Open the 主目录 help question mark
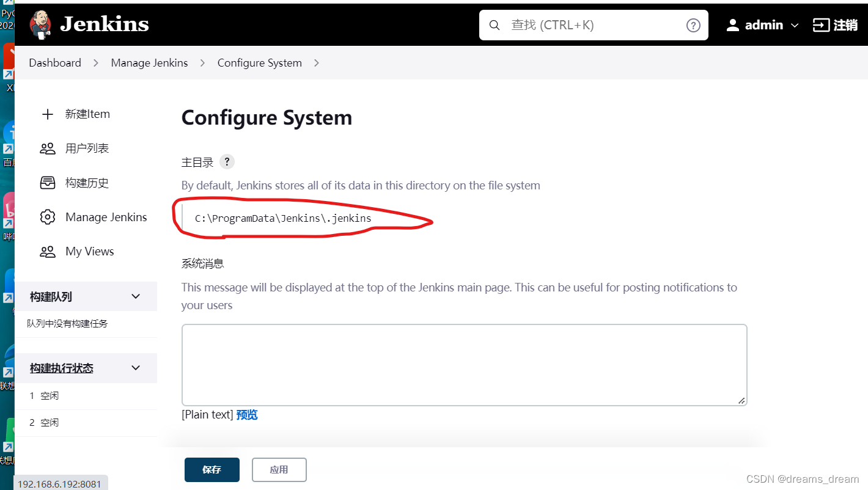This screenshot has width=868, height=490. click(x=226, y=161)
